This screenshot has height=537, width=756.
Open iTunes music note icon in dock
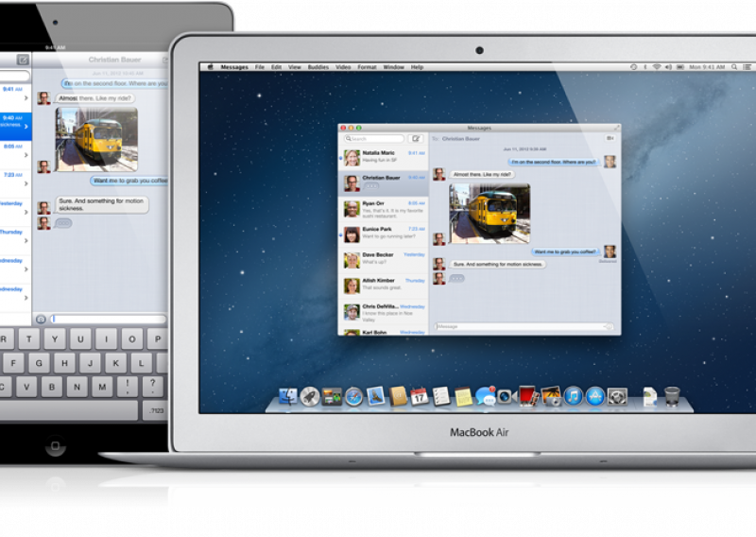[x=574, y=397]
